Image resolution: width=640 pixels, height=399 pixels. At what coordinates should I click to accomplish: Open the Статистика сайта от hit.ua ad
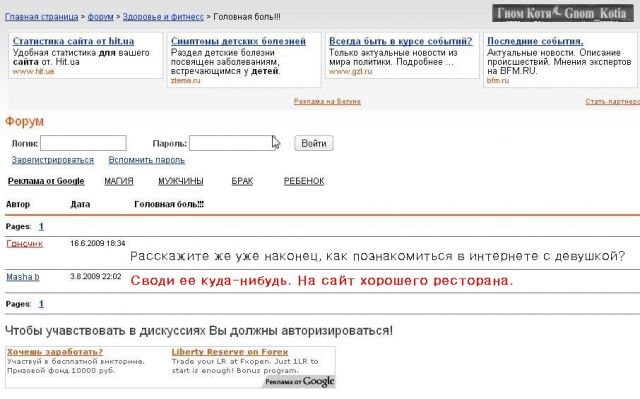pyautogui.click(x=73, y=41)
